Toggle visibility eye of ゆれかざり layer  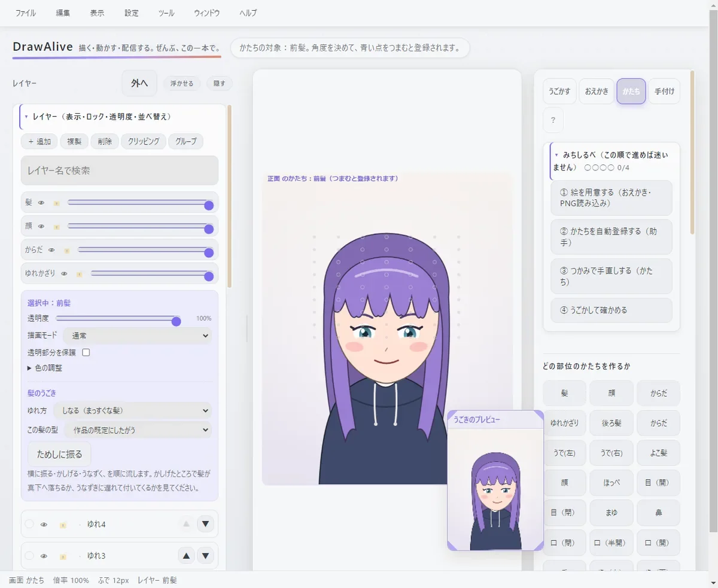[x=64, y=273]
